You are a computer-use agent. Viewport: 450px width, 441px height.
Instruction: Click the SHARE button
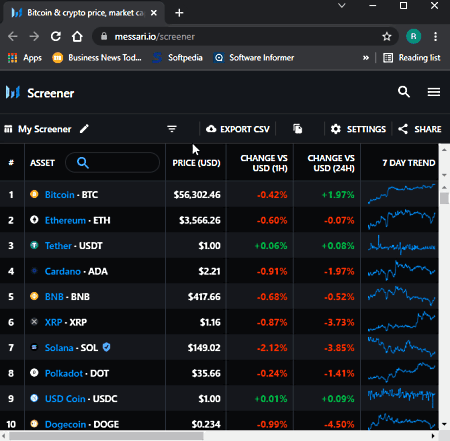point(420,129)
